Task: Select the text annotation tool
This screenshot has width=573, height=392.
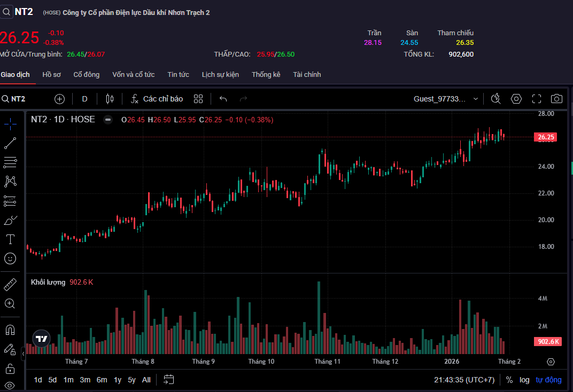Action: coord(10,239)
